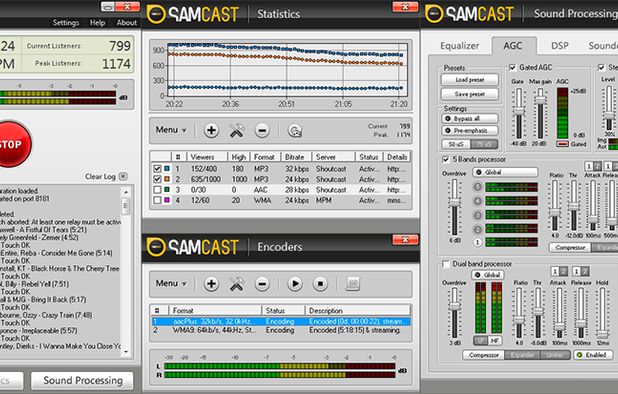This screenshot has width=618, height=394.
Task: Remove relay with Statistics minus icon
Action: tap(262, 130)
